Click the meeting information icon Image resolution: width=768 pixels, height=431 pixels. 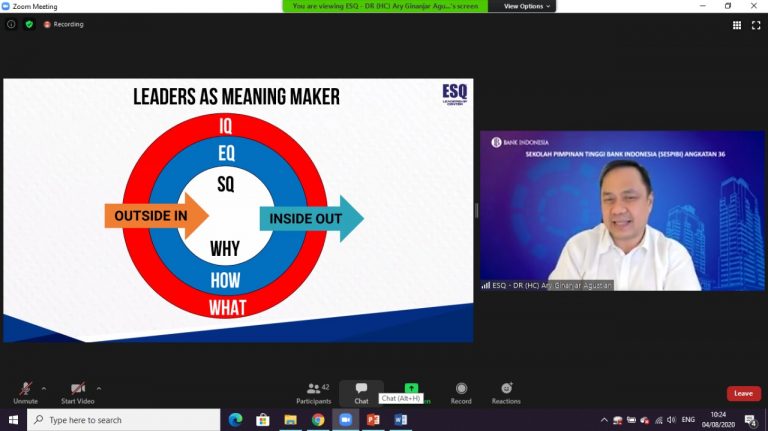pos(11,24)
